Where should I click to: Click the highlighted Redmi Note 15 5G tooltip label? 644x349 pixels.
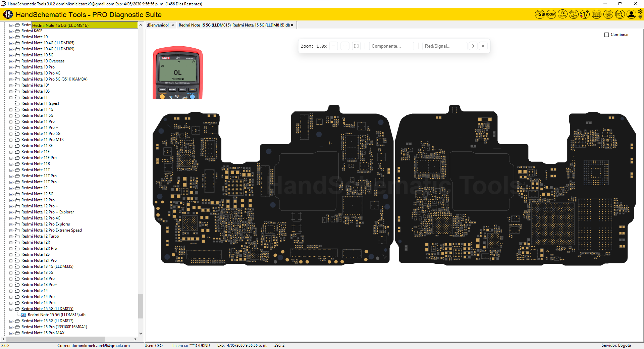(85, 25)
